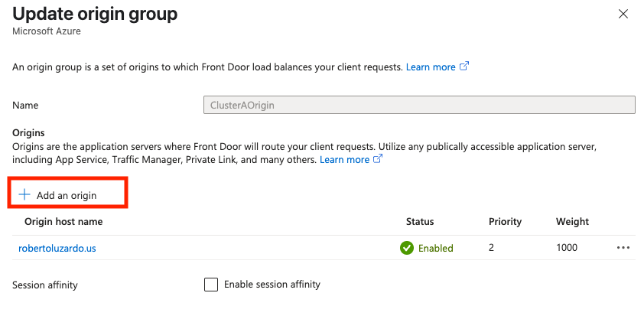Click the Name field containing ClusterAOrigin

tap(419, 105)
